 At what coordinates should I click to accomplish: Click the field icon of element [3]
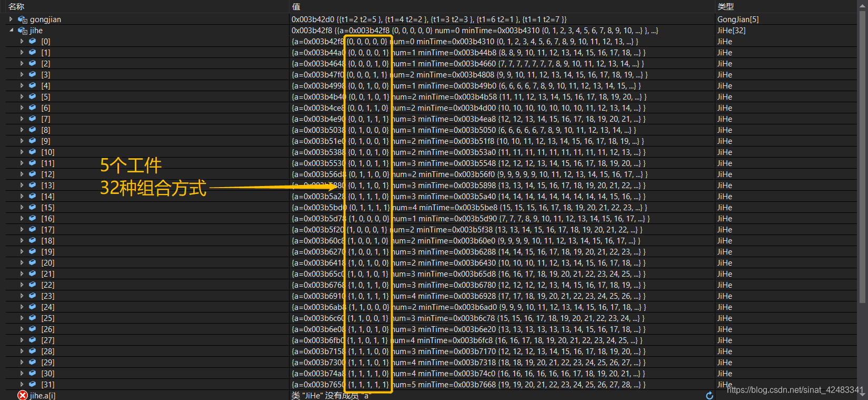point(33,74)
